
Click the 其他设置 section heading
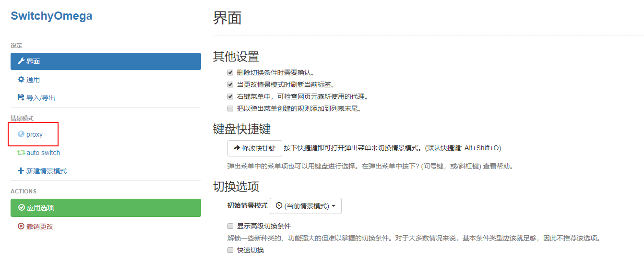pos(236,57)
